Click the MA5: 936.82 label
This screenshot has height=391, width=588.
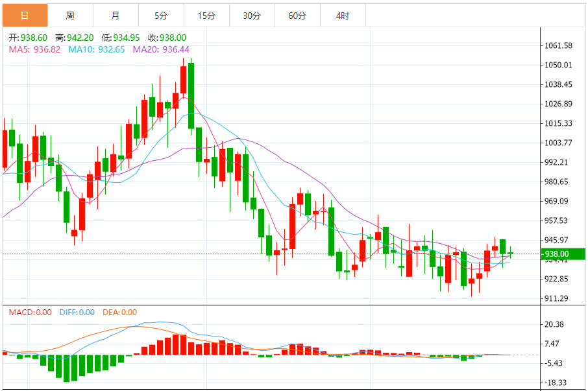tap(34, 49)
